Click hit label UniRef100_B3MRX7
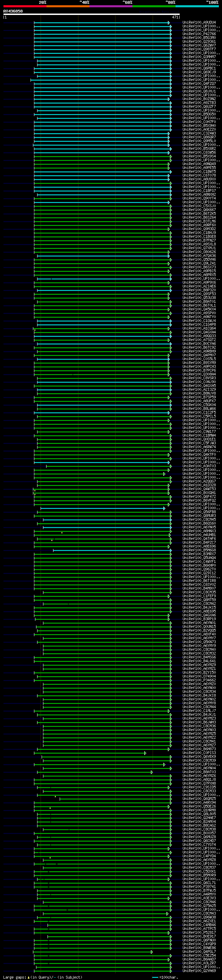Image resolution: width=222 pixels, height=980 pixels. tap(199, 554)
